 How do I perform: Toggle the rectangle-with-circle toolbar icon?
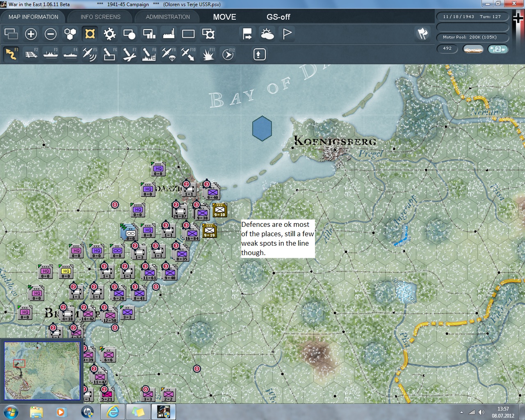pyautogui.click(x=129, y=34)
